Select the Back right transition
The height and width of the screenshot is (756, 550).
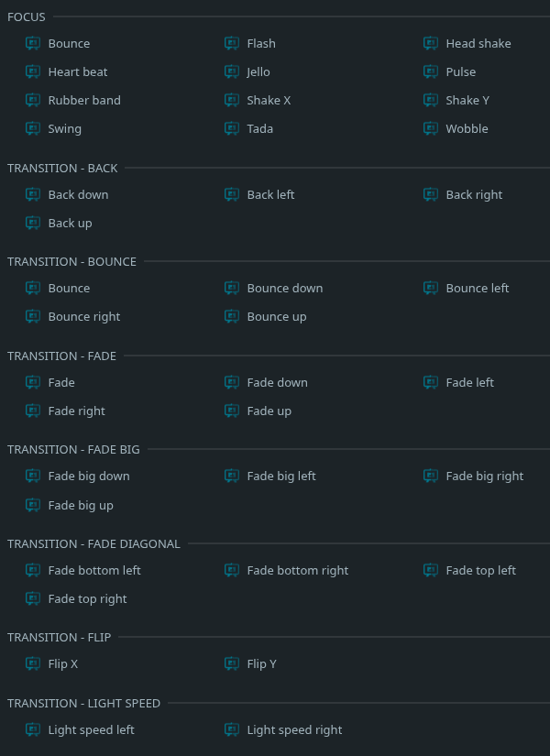[x=474, y=195]
